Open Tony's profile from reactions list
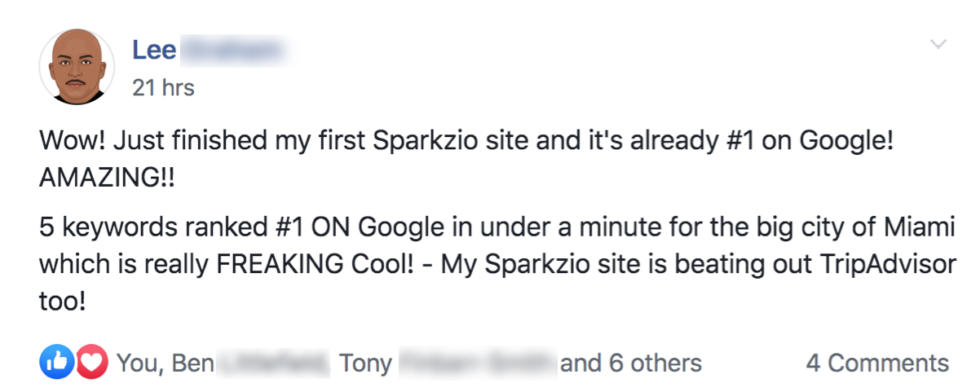 tap(366, 363)
